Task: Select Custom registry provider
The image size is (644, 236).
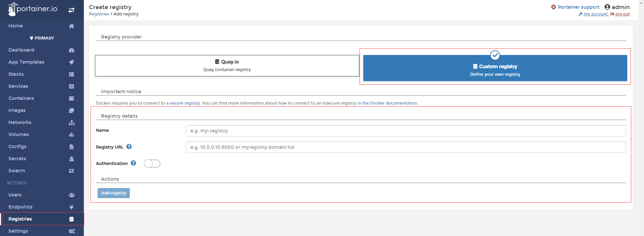Action: tap(495, 68)
